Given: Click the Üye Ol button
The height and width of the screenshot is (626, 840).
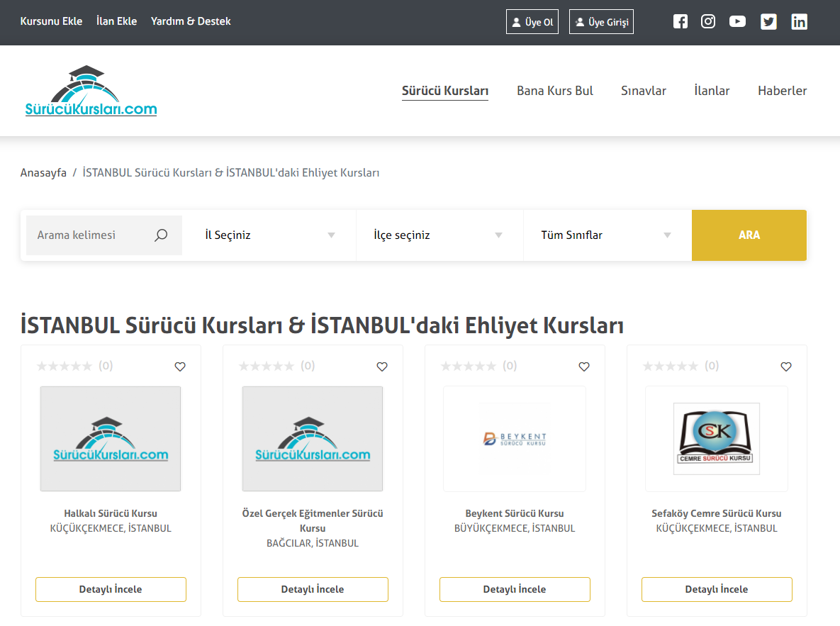Looking at the screenshot, I should coord(532,22).
